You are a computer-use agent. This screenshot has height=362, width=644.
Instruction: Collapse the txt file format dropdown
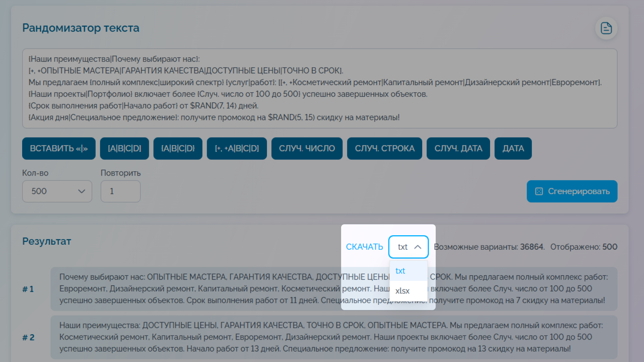[x=409, y=247]
